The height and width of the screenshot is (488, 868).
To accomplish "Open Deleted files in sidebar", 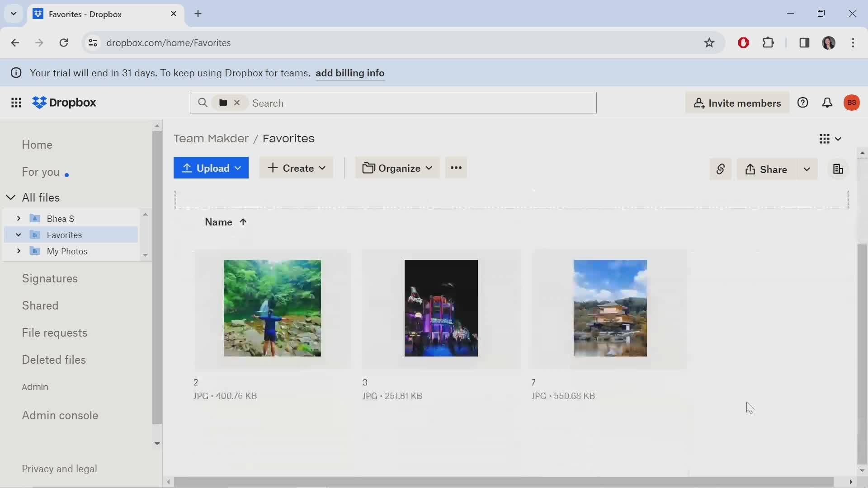I will (54, 360).
